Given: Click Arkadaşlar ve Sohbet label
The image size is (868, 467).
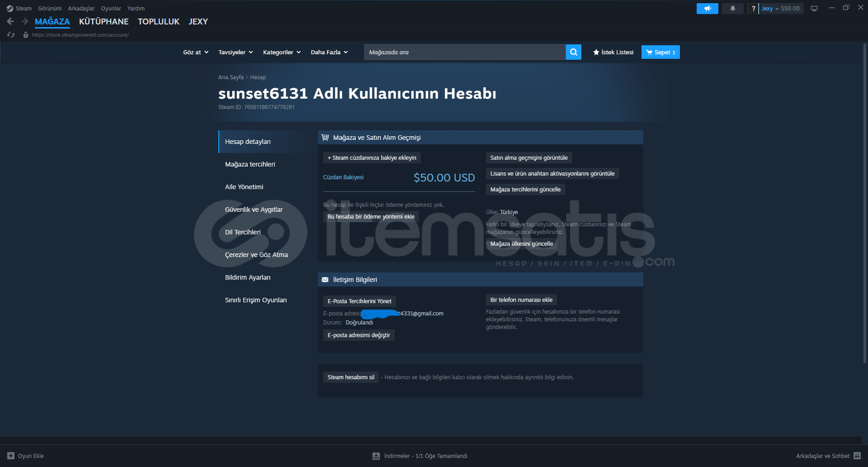Looking at the screenshot, I should (x=823, y=456).
